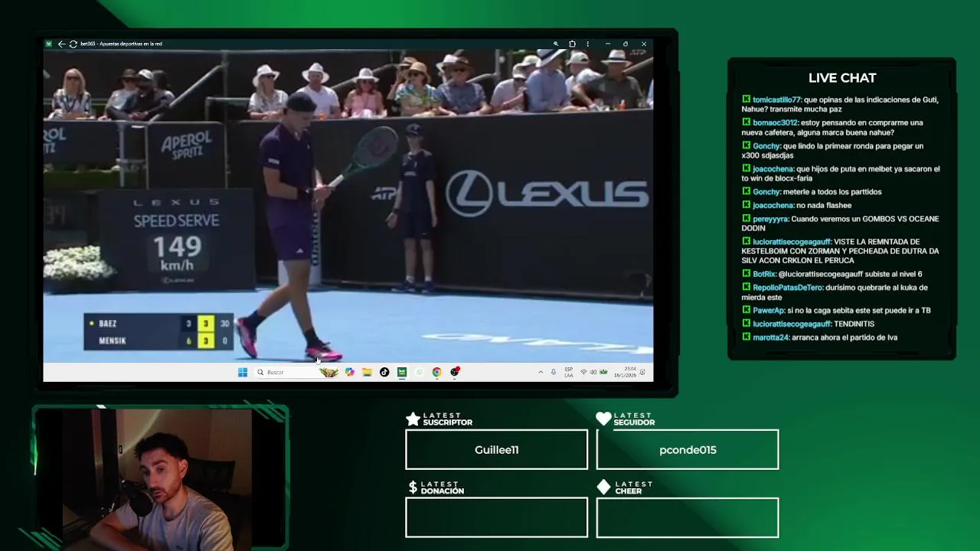Reload the bet365 page
Image resolution: width=980 pixels, height=551 pixels.
pos(73,44)
